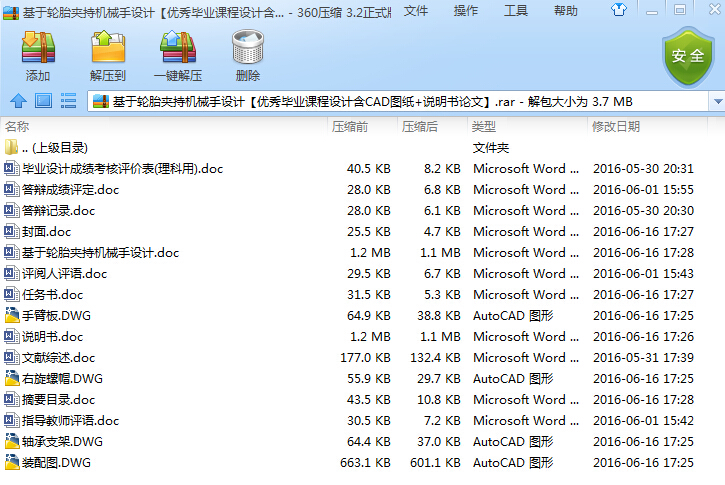Sort by 名称 column header
Viewport: 725px width, 485px height.
(164, 126)
